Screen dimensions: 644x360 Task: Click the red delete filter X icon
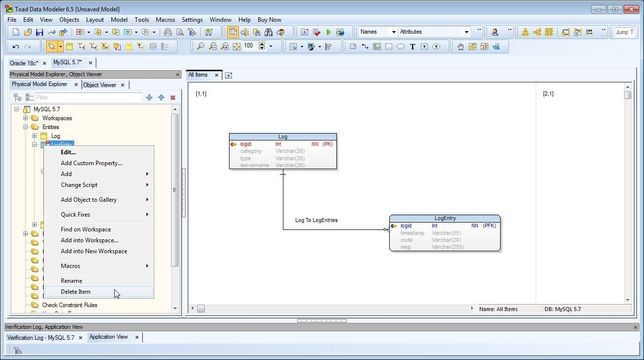click(x=173, y=98)
